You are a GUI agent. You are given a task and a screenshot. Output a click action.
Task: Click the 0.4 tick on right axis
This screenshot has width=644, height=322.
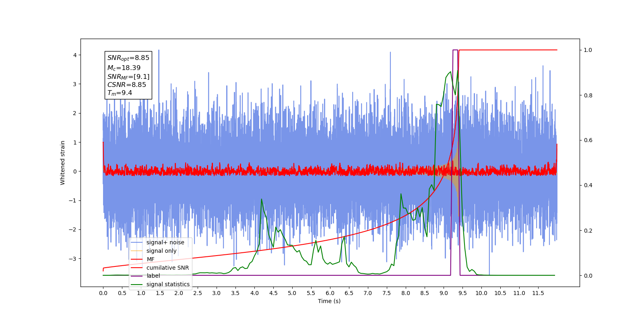[588, 186]
